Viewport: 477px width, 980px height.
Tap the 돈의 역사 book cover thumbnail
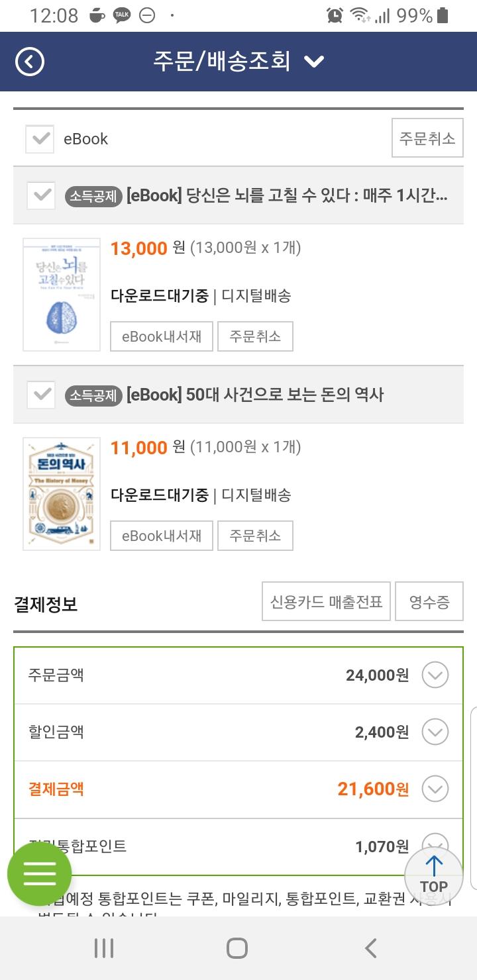click(62, 493)
